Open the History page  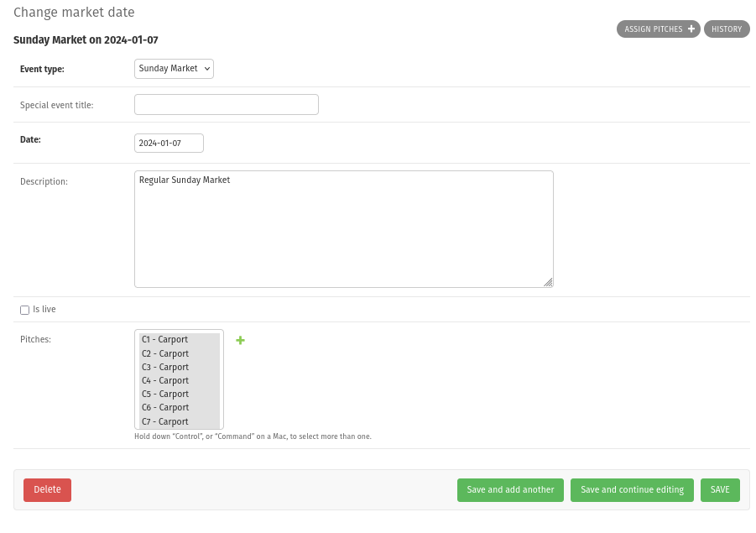(727, 29)
